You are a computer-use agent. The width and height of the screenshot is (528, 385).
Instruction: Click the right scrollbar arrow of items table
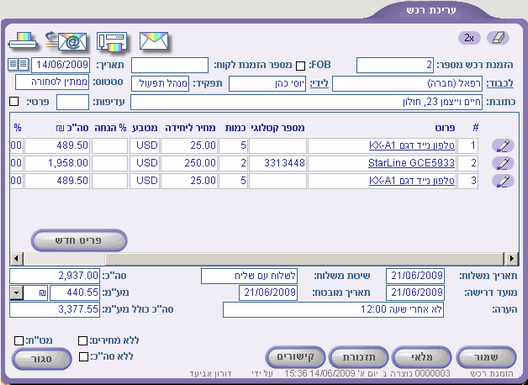(x=512, y=259)
